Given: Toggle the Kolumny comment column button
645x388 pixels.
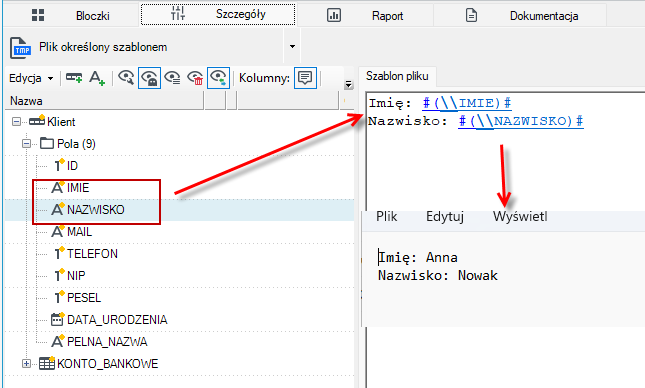Looking at the screenshot, I should (305, 78).
